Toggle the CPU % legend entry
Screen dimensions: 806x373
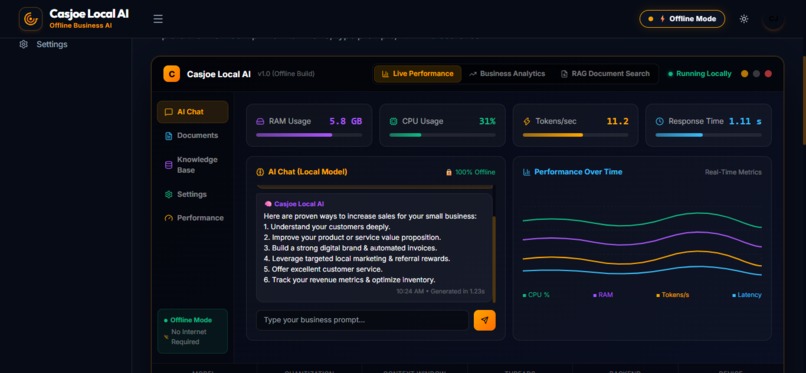(x=536, y=295)
